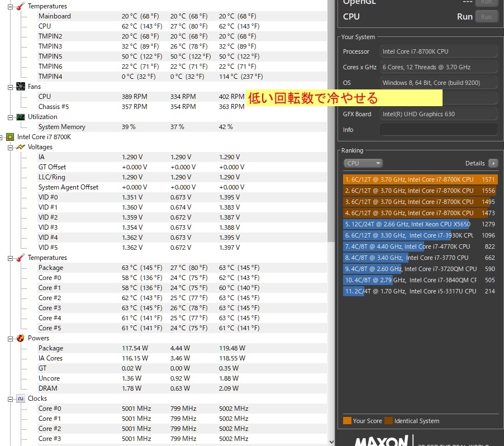Click the Intel Core i7 8700K chip icon
The width and height of the screenshot is (504, 446).
(10, 137)
